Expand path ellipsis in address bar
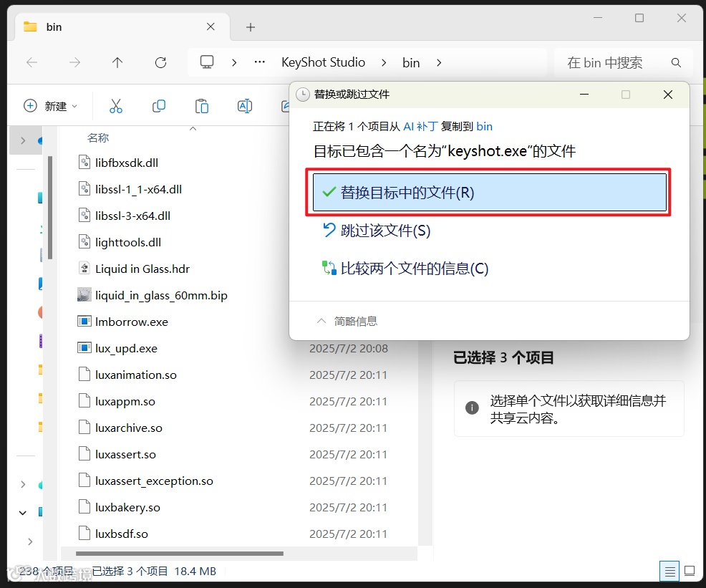This screenshot has width=706, height=588. [x=260, y=62]
